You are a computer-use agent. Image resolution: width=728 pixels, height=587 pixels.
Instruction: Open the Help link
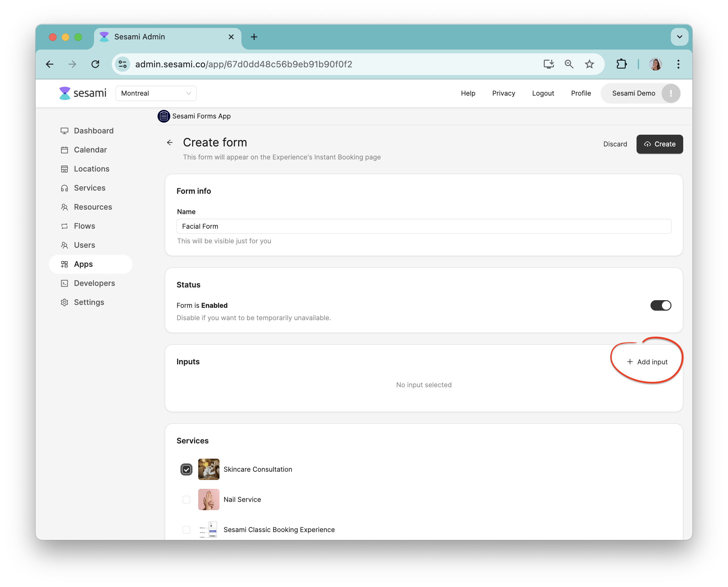(x=468, y=93)
